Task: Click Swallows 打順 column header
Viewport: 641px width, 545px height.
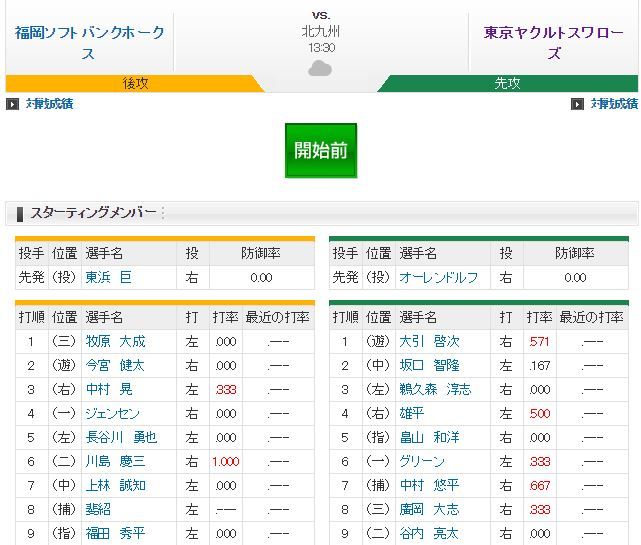Action: 345,318
